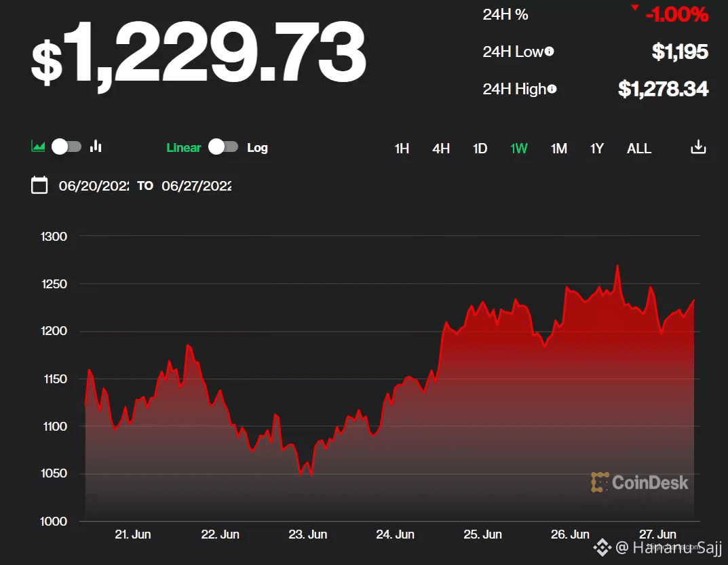Viewport: 728px width, 565px height.
Task: Open the calendar date picker icon
Action: tap(39, 185)
